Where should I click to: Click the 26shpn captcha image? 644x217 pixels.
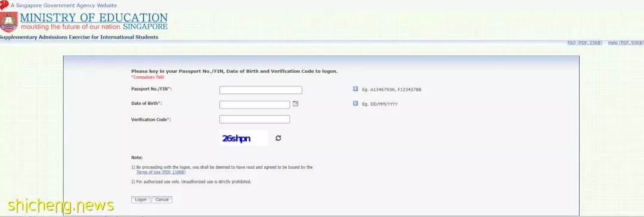click(x=243, y=138)
